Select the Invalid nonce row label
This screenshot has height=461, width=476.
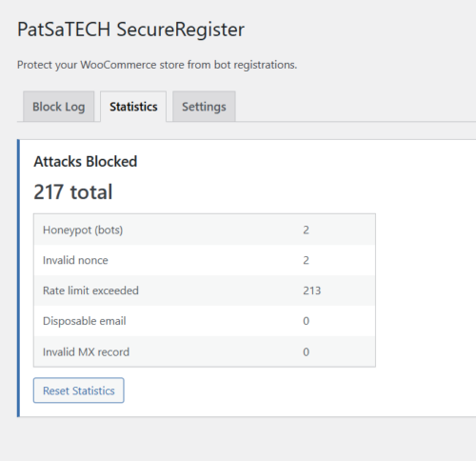(x=75, y=260)
